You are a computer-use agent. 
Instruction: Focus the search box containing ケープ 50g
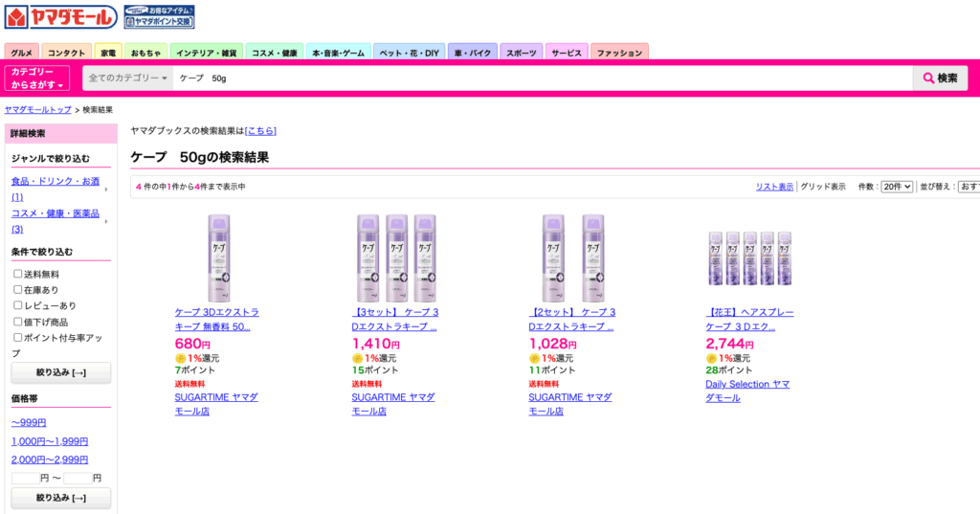[x=543, y=78]
